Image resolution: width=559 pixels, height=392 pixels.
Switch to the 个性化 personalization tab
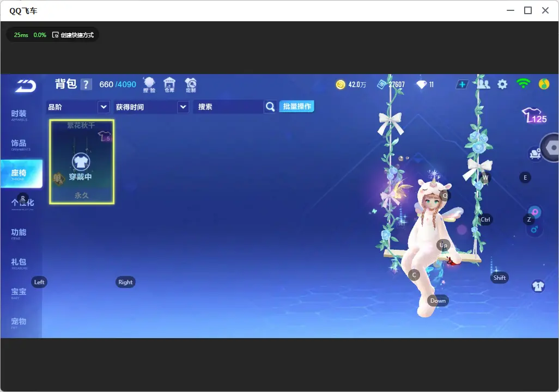[22, 204]
